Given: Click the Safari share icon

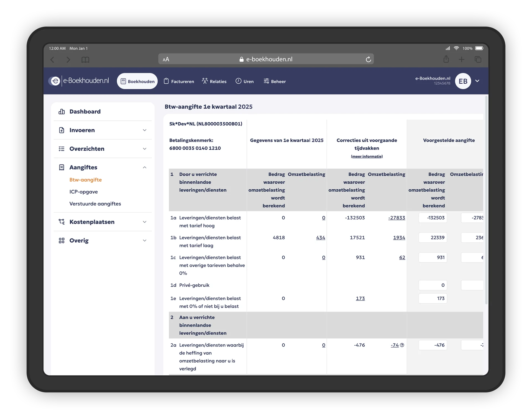Looking at the screenshot, I should click(x=446, y=59).
